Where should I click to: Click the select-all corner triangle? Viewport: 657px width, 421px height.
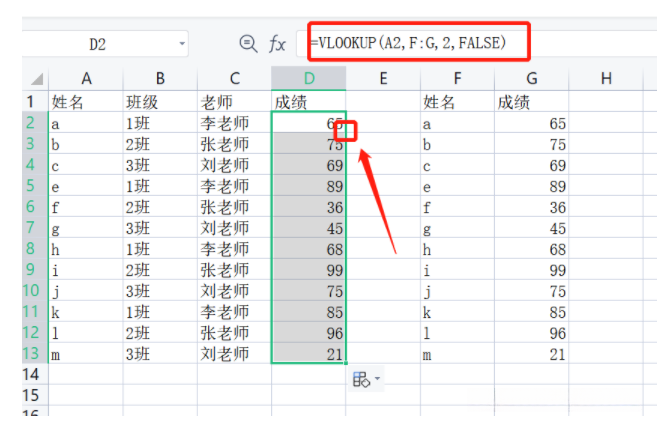click(x=36, y=79)
